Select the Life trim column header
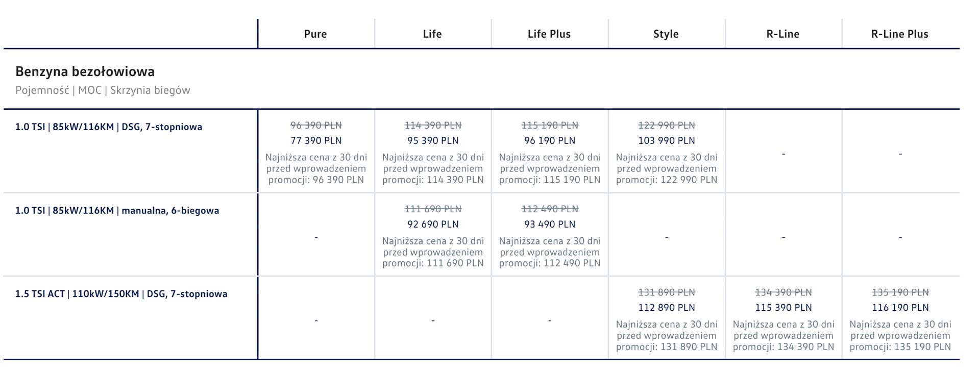 432,34
